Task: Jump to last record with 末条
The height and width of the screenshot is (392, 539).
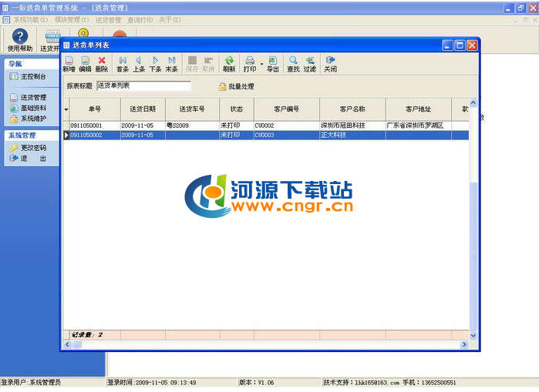Action: pyautogui.click(x=171, y=64)
